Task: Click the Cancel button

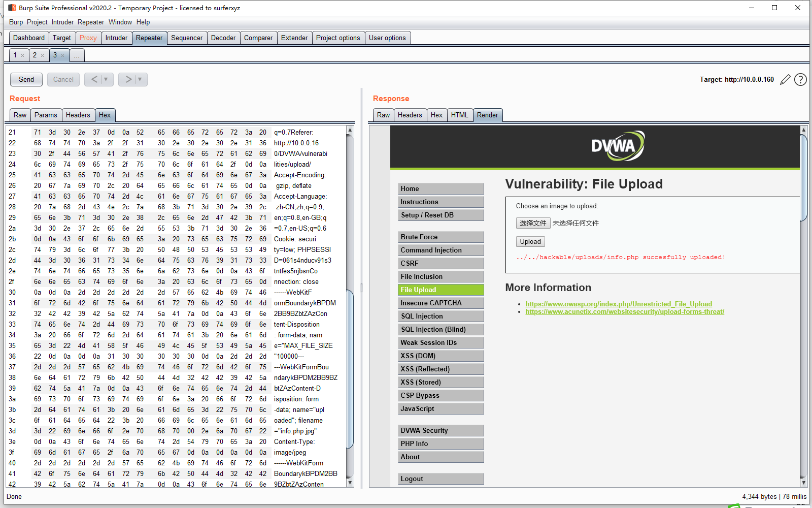Action: (x=63, y=79)
